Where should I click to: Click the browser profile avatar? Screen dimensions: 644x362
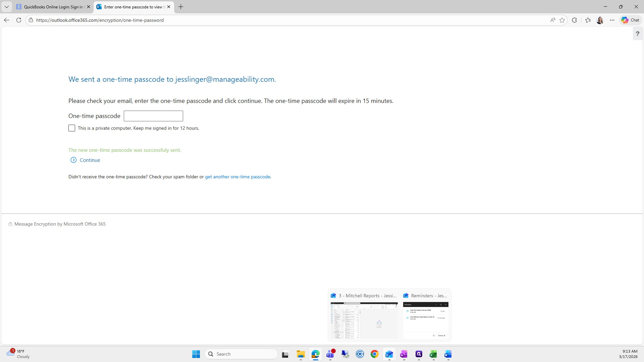600,20
